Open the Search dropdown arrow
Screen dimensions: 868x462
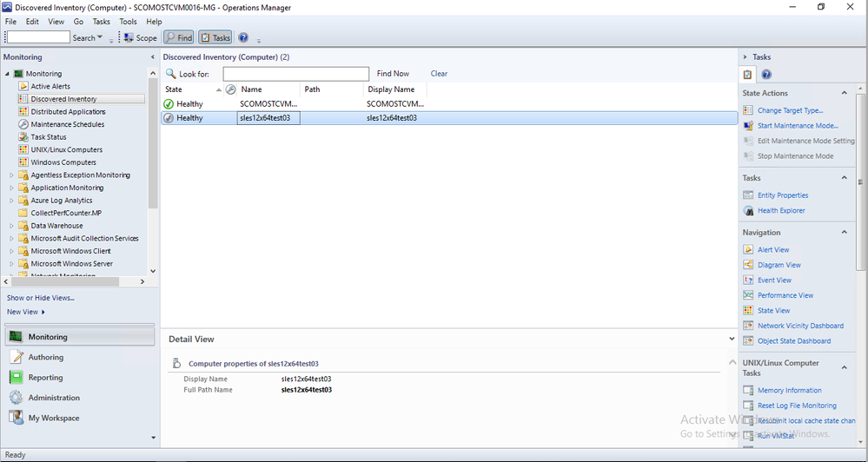100,37
